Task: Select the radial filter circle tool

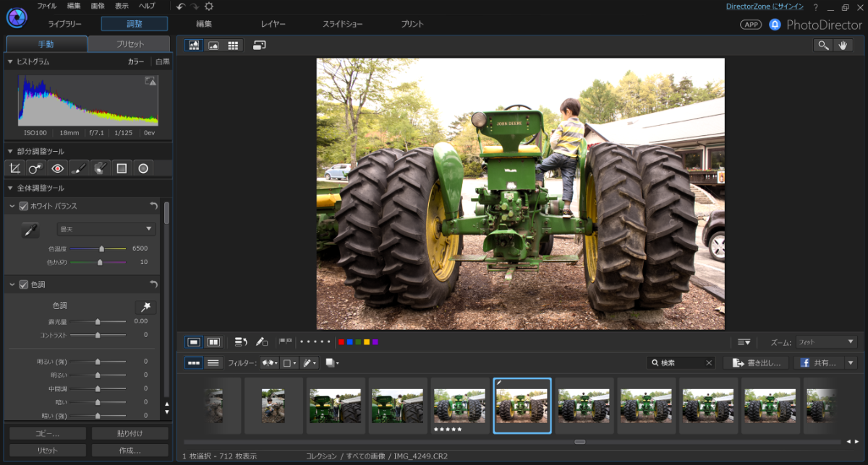Action: click(143, 168)
